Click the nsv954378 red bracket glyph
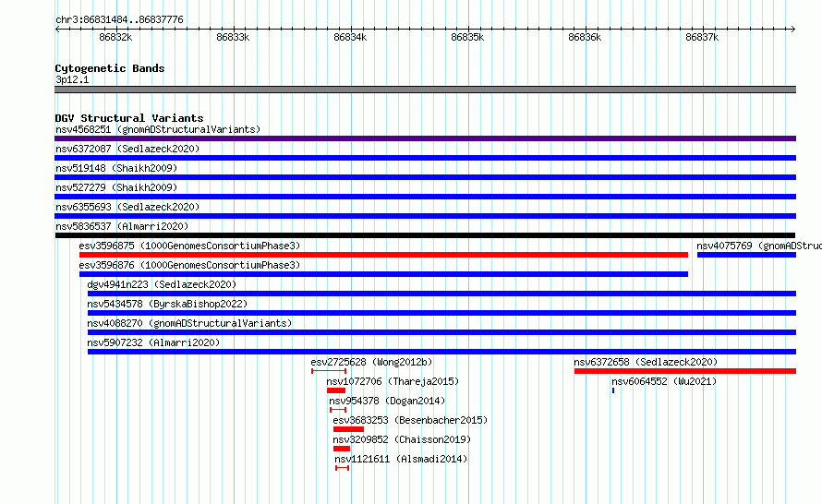This screenshot has width=822, height=504. click(338, 410)
